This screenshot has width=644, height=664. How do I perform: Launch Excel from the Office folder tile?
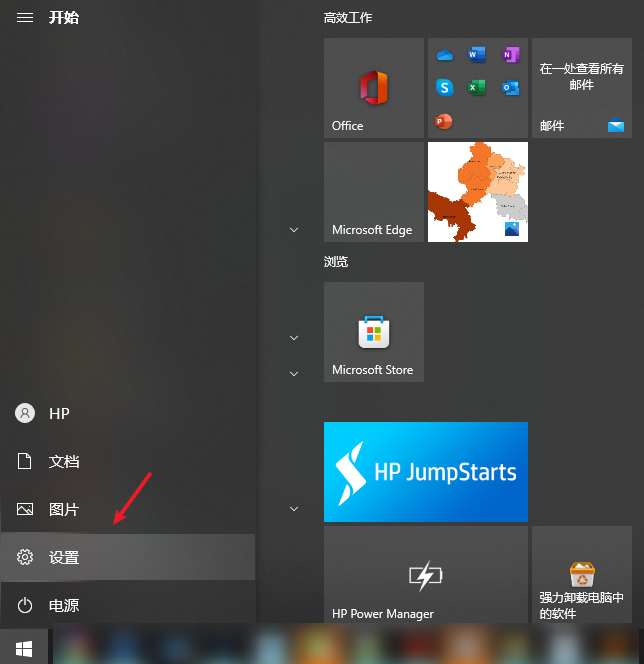477,88
